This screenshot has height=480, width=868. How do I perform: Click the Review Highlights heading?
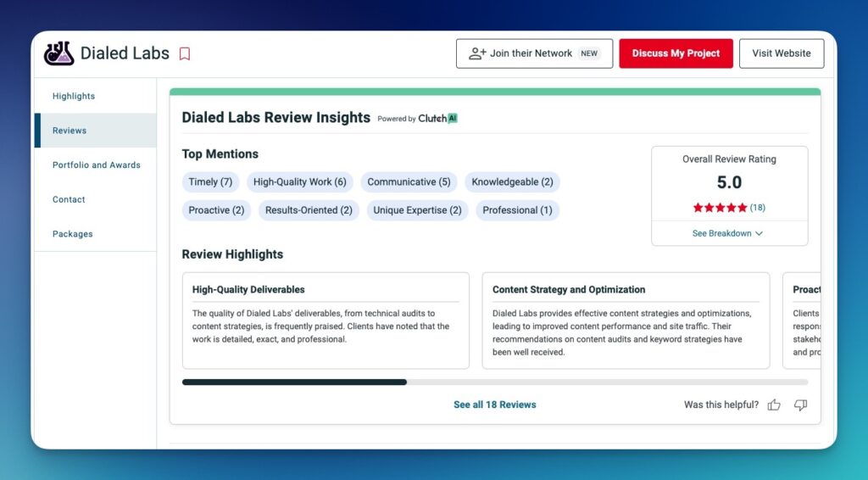[x=232, y=254]
